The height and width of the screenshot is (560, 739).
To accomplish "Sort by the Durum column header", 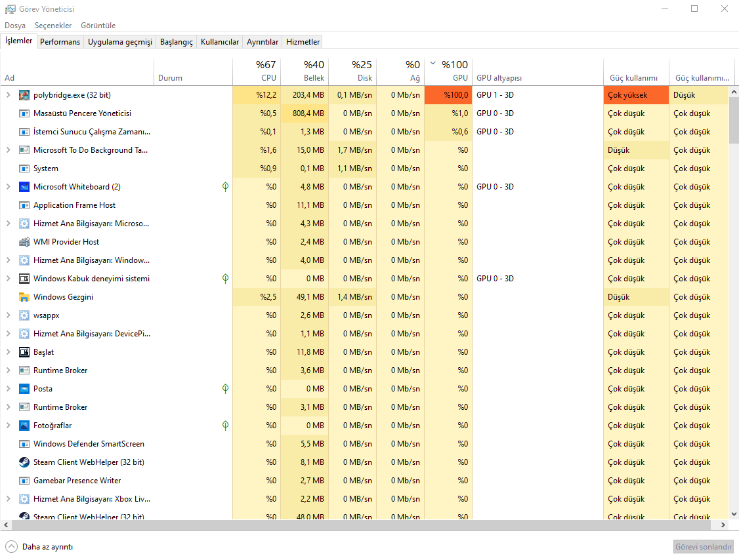I will [x=193, y=71].
